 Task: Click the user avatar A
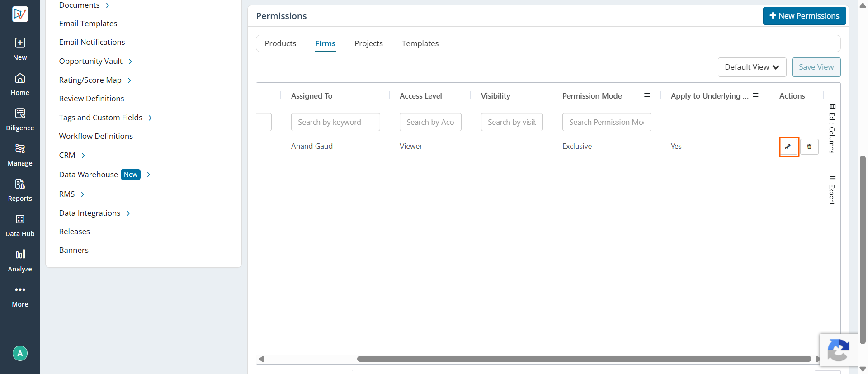pyautogui.click(x=20, y=353)
